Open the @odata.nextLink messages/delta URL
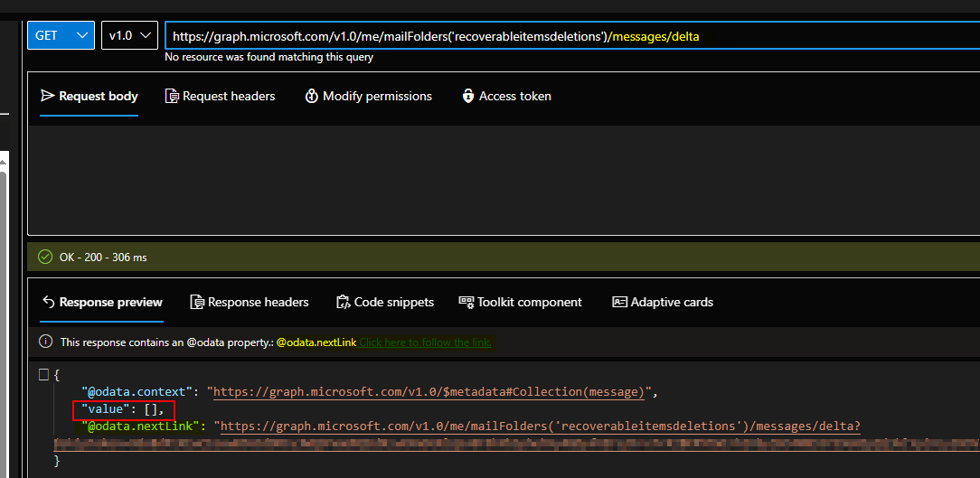This screenshot has height=478, width=980. coord(541,426)
